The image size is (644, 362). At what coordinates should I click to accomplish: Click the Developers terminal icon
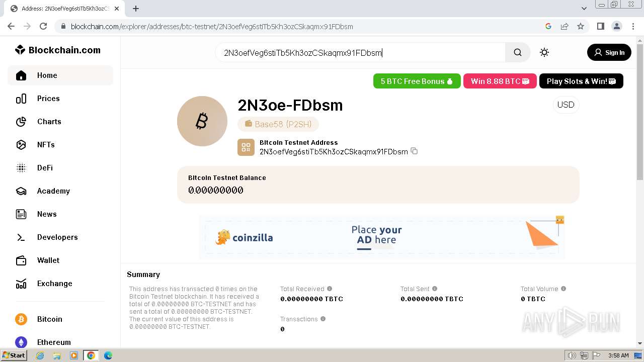pyautogui.click(x=21, y=237)
